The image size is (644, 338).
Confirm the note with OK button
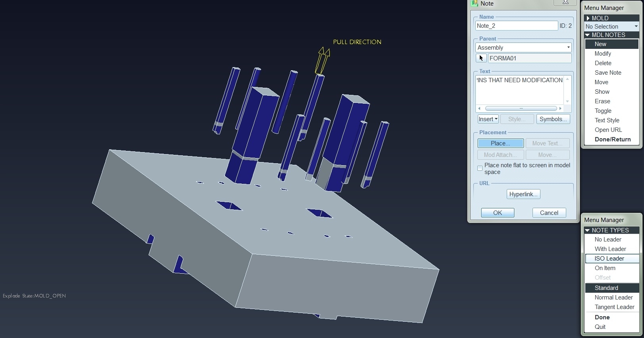pyautogui.click(x=498, y=213)
